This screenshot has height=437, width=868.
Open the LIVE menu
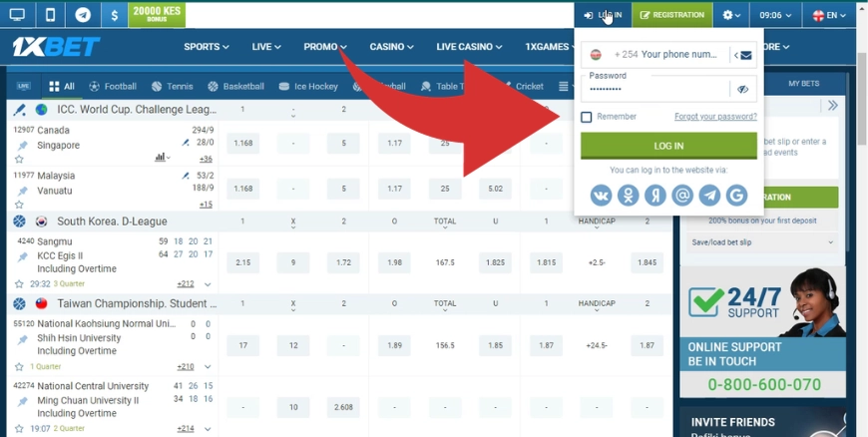pyautogui.click(x=266, y=47)
